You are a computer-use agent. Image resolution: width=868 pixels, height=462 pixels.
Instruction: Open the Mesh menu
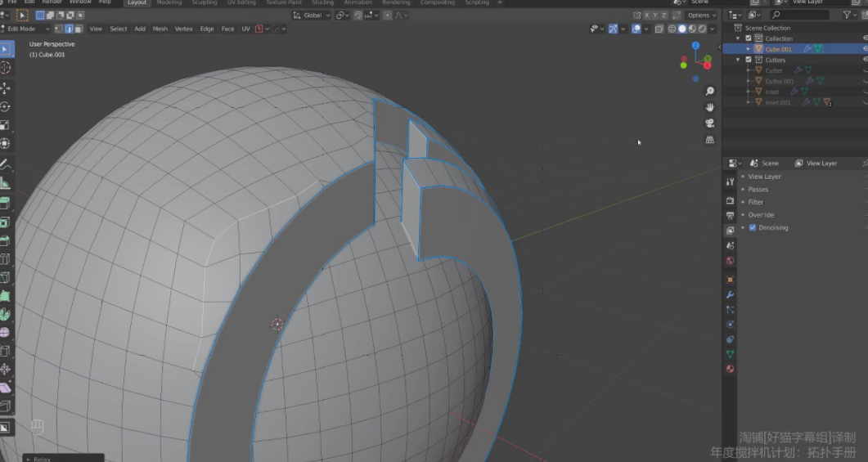click(x=160, y=29)
